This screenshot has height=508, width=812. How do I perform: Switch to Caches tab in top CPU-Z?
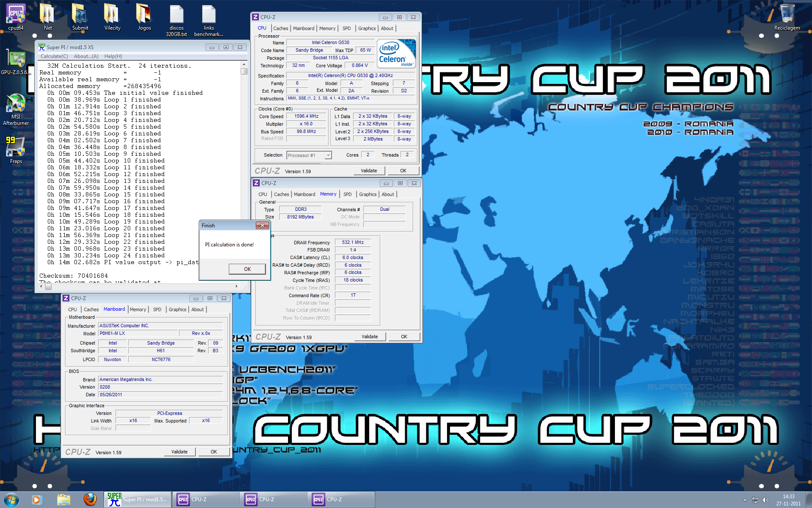pos(280,28)
